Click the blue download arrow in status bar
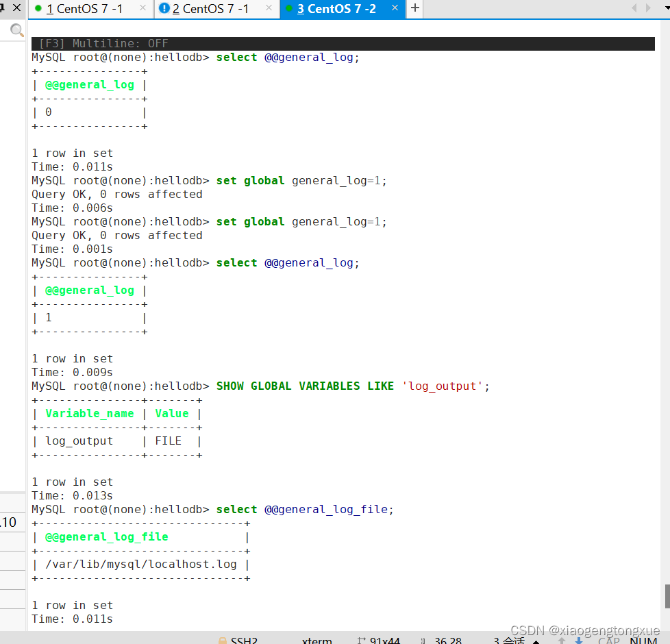Viewport: 670px width, 644px height. (579, 641)
